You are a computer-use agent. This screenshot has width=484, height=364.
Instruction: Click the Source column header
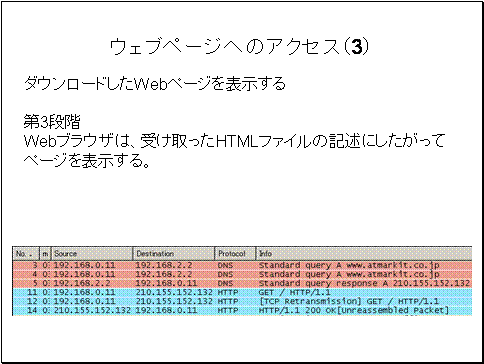click(92, 254)
